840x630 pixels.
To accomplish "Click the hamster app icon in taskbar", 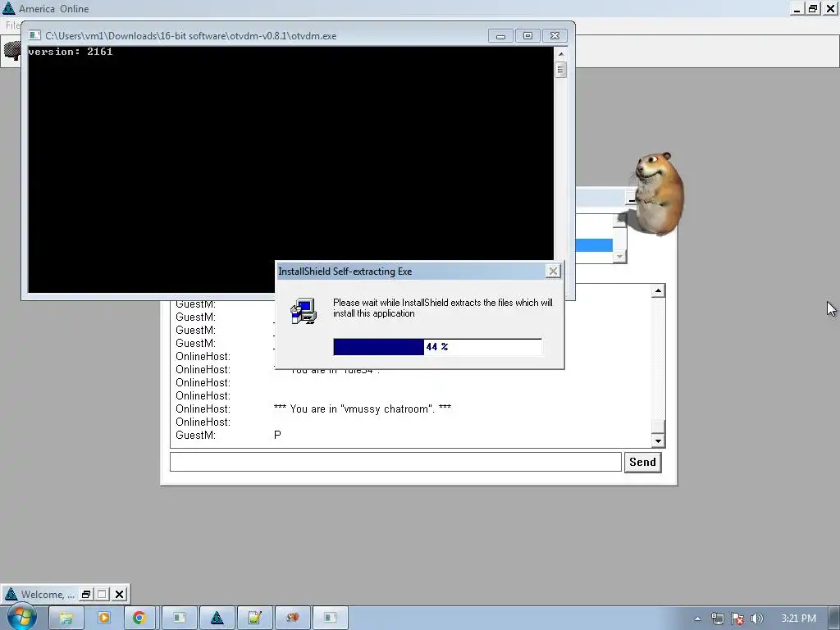I will pyautogui.click(x=293, y=619).
